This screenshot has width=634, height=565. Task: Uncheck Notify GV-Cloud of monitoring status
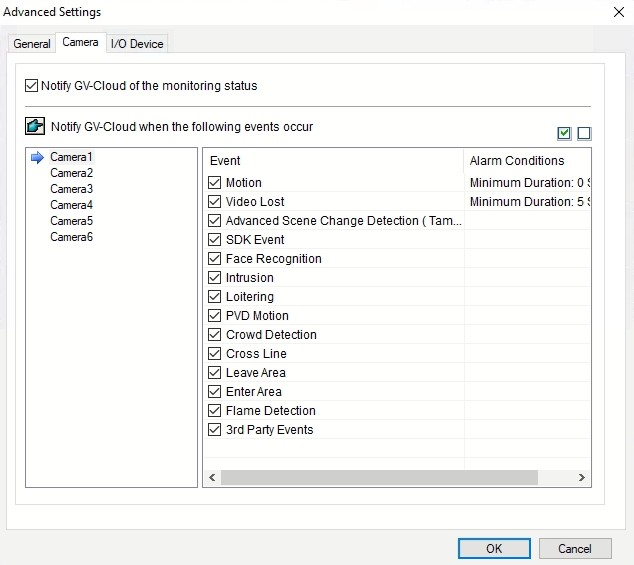[32, 86]
